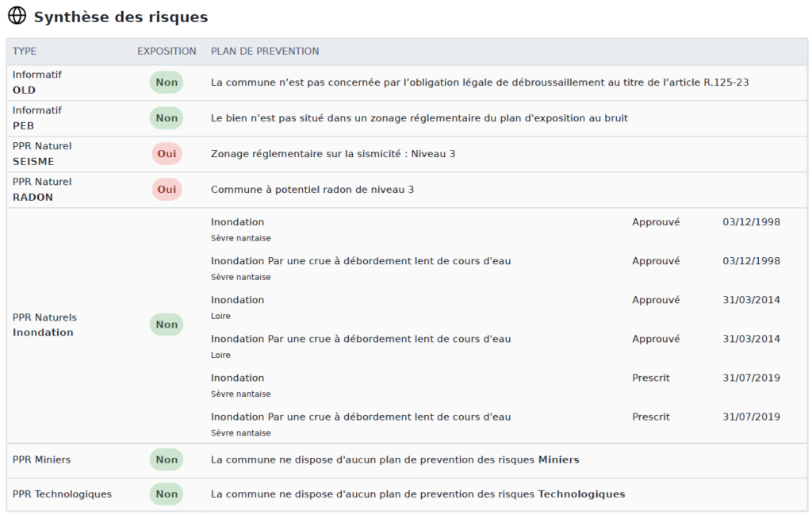Image resolution: width=812 pixels, height=515 pixels.
Task: Click the first Inondation Loire entry
Action: click(237, 300)
